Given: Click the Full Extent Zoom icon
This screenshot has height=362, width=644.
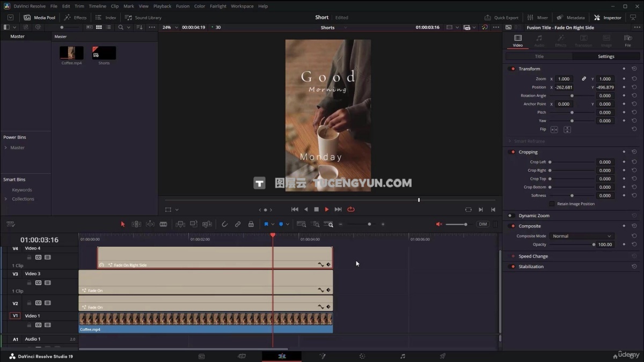Looking at the screenshot, I should [302, 224].
